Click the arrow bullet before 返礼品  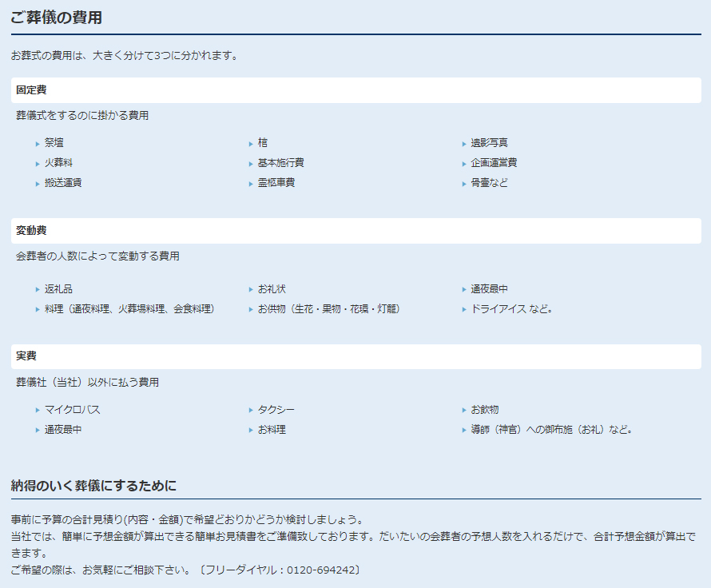(x=38, y=290)
